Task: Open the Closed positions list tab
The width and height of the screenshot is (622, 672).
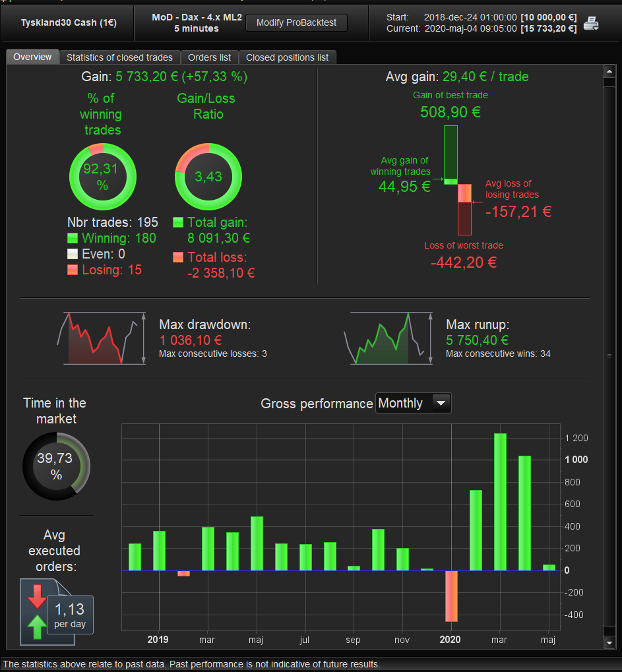Action: (287, 57)
